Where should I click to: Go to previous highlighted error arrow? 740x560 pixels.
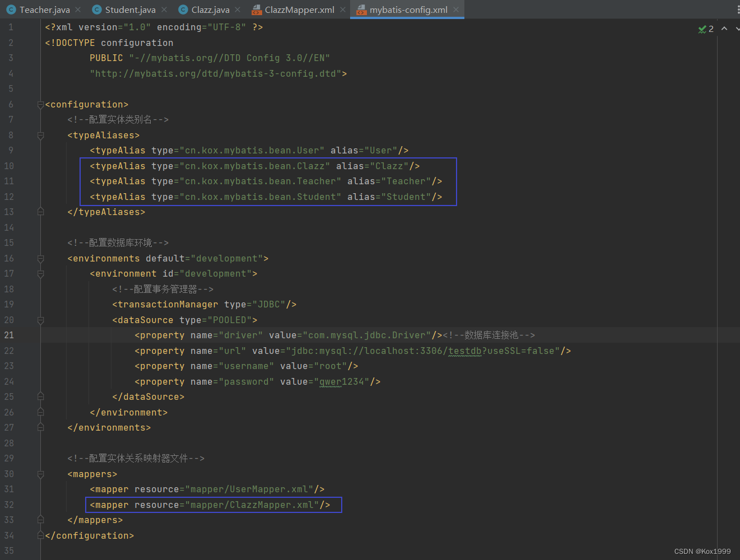tap(724, 29)
